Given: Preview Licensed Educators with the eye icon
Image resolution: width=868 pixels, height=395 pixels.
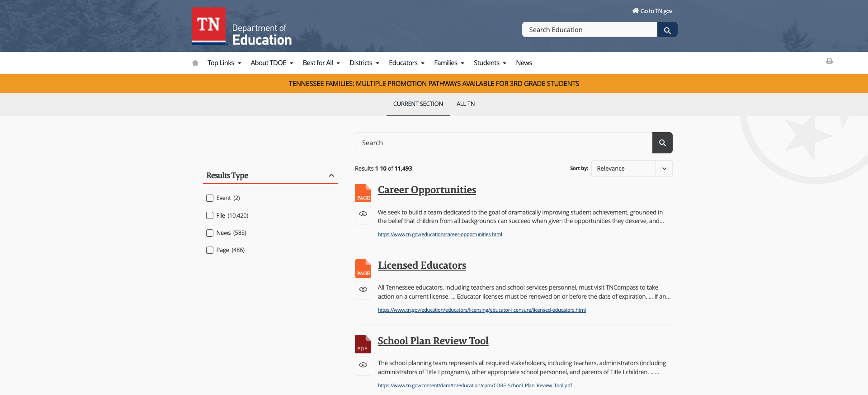Looking at the screenshot, I should click(x=363, y=290).
